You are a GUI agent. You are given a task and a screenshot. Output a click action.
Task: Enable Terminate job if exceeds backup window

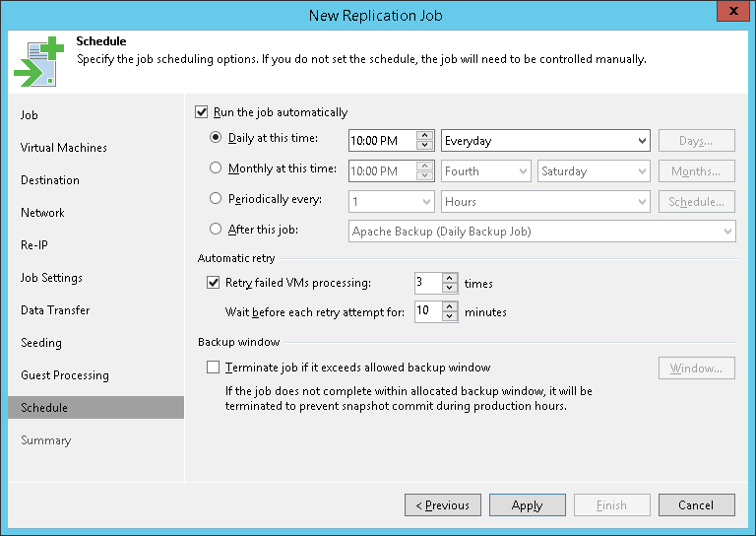coord(214,368)
